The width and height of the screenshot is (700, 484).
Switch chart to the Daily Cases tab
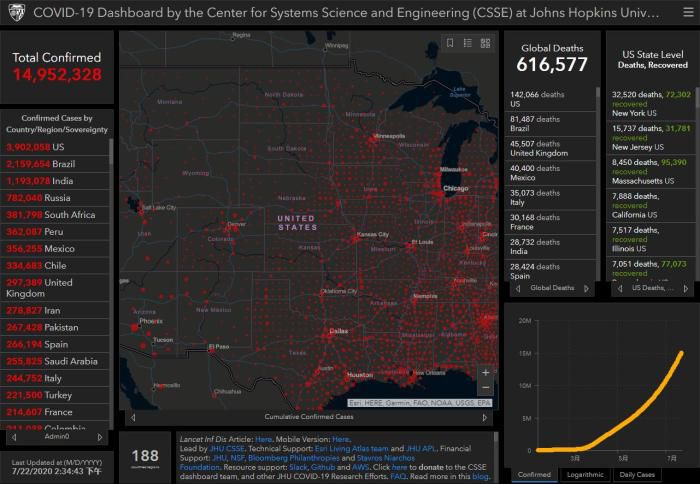pos(636,475)
